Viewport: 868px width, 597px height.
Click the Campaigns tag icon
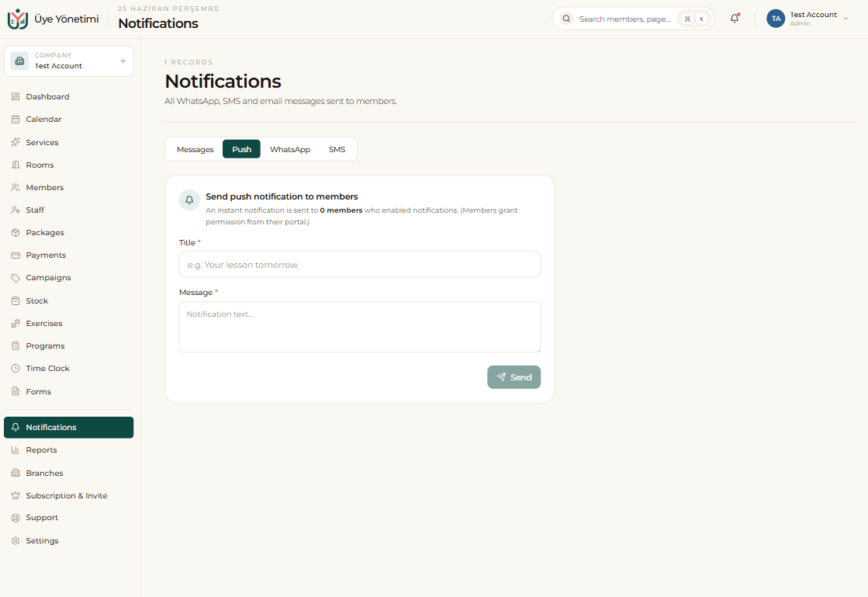tap(16, 278)
